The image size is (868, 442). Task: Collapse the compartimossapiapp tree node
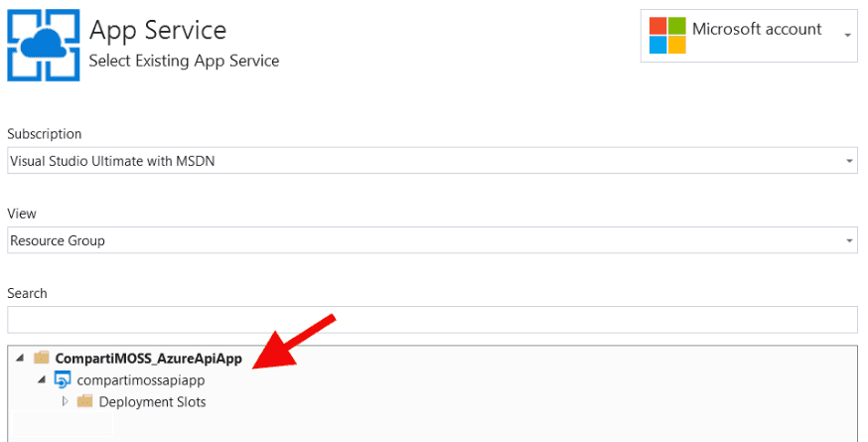(x=42, y=380)
